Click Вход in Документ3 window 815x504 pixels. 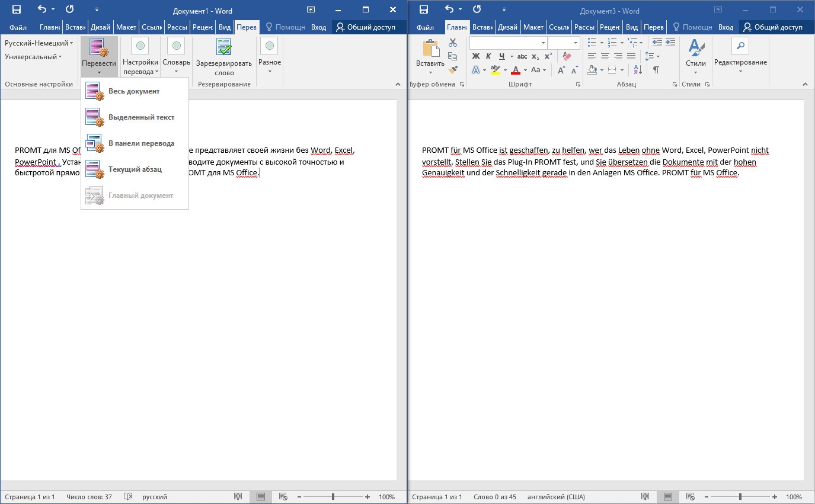point(725,27)
